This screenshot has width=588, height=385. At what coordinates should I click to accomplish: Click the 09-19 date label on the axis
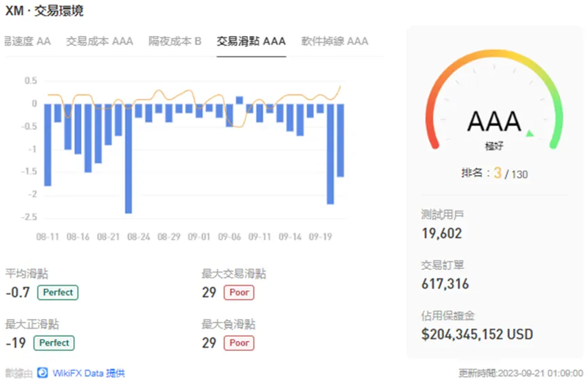point(320,237)
